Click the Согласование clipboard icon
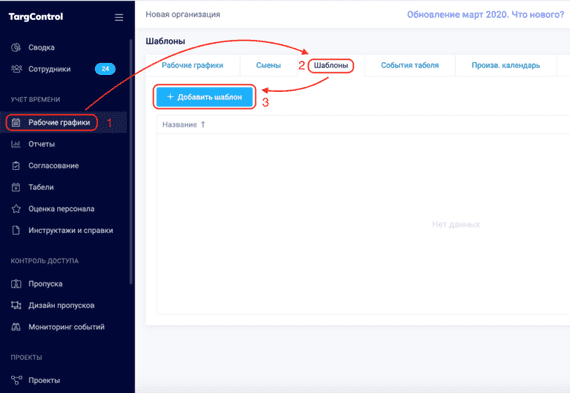The height and width of the screenshot is (393, 570). click(x=16, y=165)
